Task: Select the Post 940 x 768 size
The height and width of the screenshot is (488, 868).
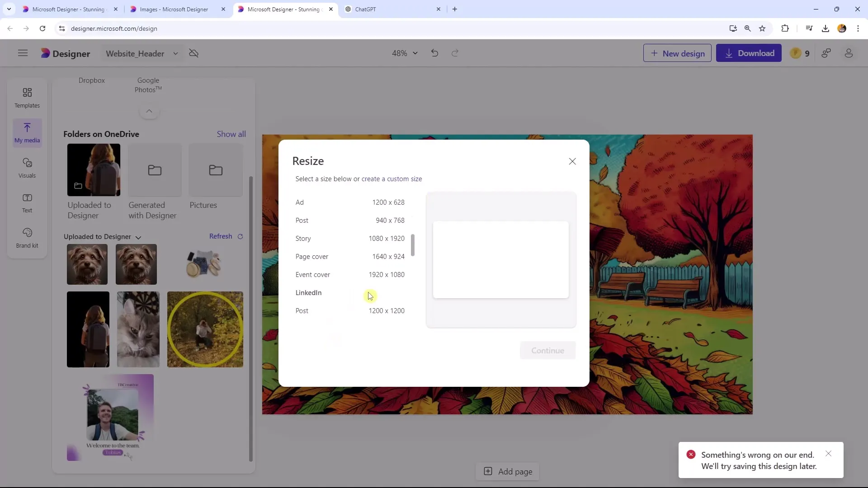Action: pos(350,221)
